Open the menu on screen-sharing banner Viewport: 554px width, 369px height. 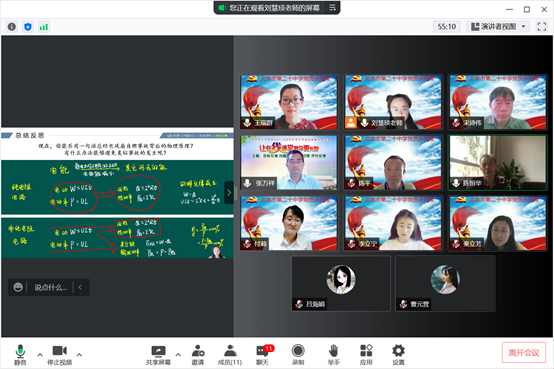point(332,7)
